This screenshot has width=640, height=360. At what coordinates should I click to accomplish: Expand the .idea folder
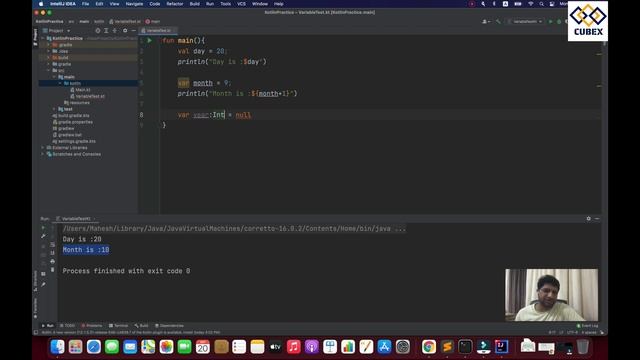pyautogui.click(x=49, y=51)
